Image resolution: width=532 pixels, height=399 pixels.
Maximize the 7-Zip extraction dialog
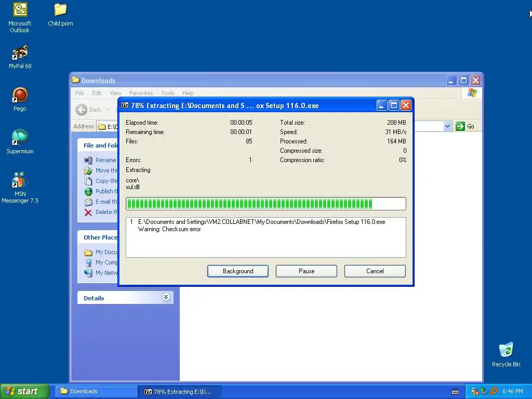click(x=394, y=105)
